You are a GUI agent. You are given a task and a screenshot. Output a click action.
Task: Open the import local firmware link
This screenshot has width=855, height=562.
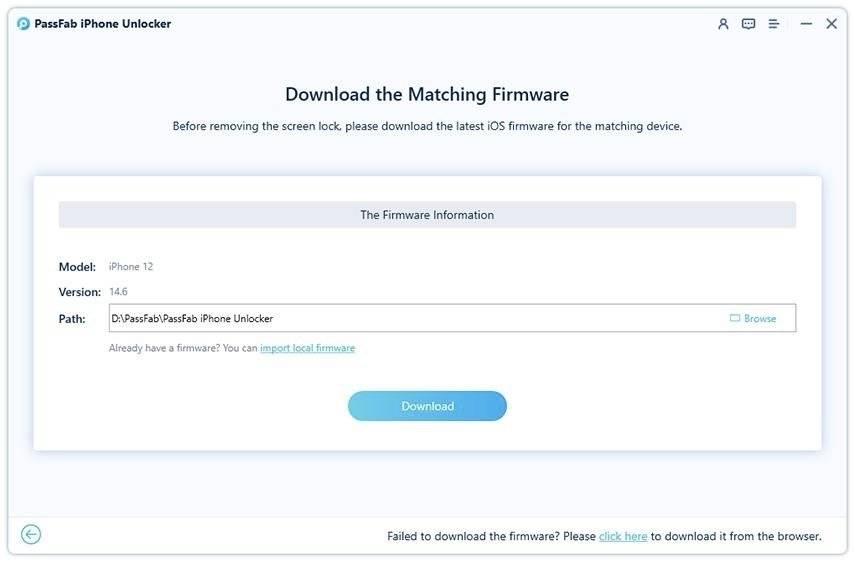(x=307, y=348)
